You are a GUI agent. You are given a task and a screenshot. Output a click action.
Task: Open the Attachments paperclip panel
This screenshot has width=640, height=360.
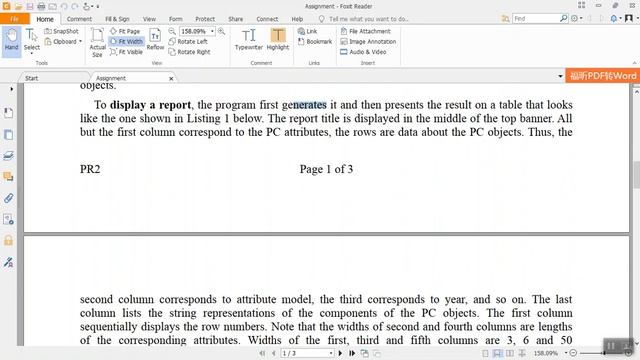8,198
